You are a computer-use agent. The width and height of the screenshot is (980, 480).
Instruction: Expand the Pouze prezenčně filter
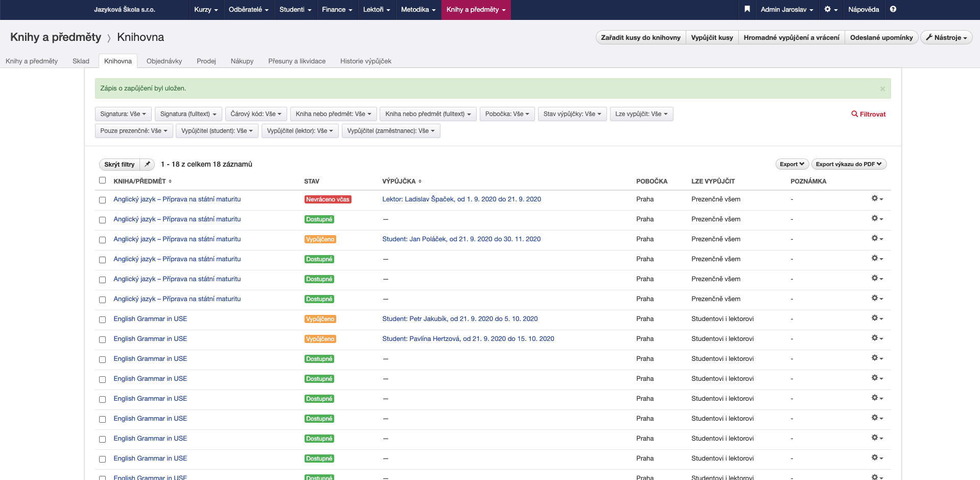point(134,131)
